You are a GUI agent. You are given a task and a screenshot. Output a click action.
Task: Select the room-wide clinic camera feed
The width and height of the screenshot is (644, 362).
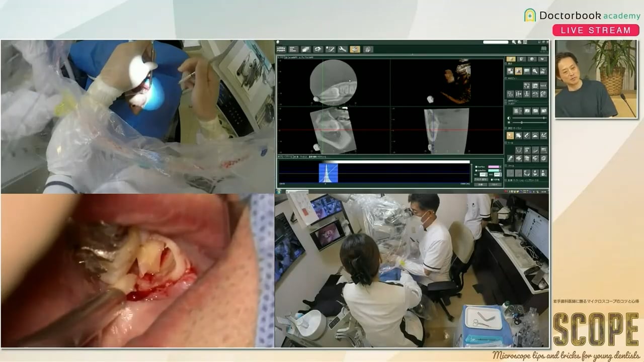[x=412, y=270]
